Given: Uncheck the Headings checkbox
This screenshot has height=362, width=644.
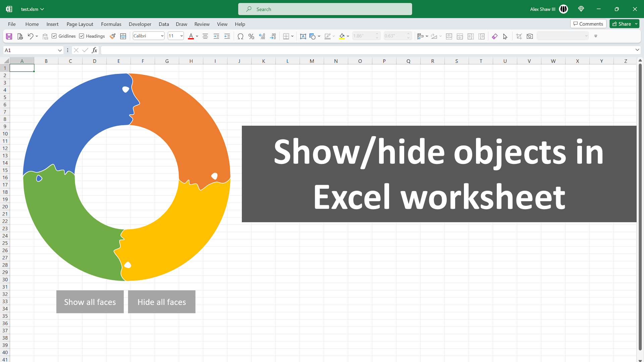Looking at the screenshot, I should coord(82,36).
